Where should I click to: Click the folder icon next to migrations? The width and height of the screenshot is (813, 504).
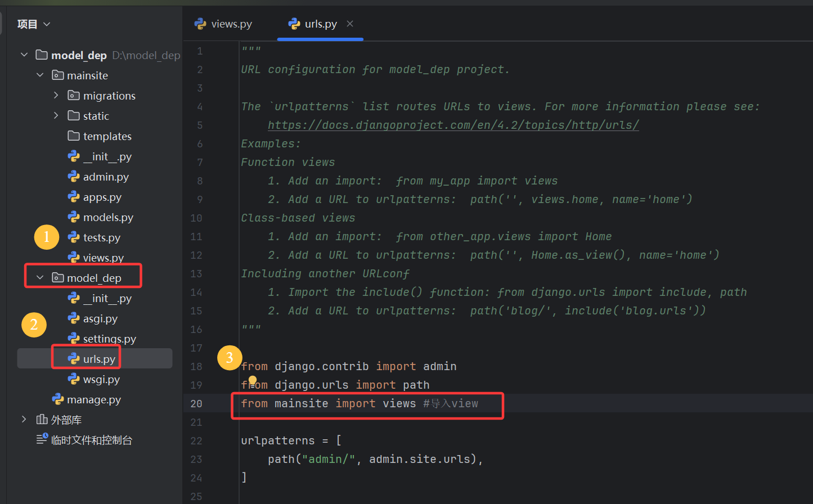pos(74,96)
